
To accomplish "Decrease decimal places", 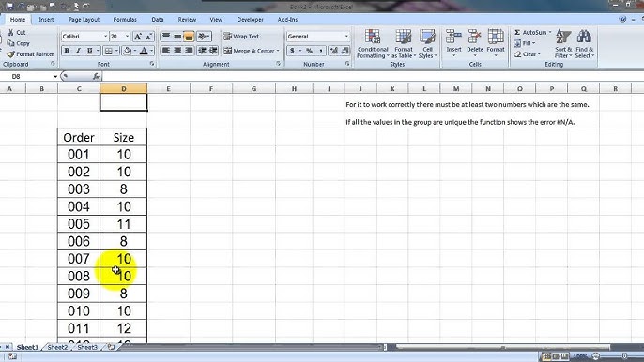I will [x=345, y=51].
